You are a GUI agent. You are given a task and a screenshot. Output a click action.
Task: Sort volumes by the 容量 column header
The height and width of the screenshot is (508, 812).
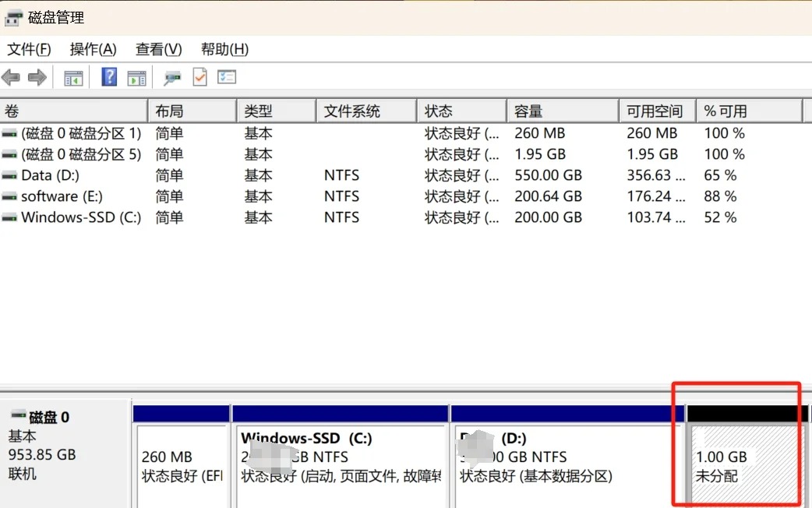[561, 111]
